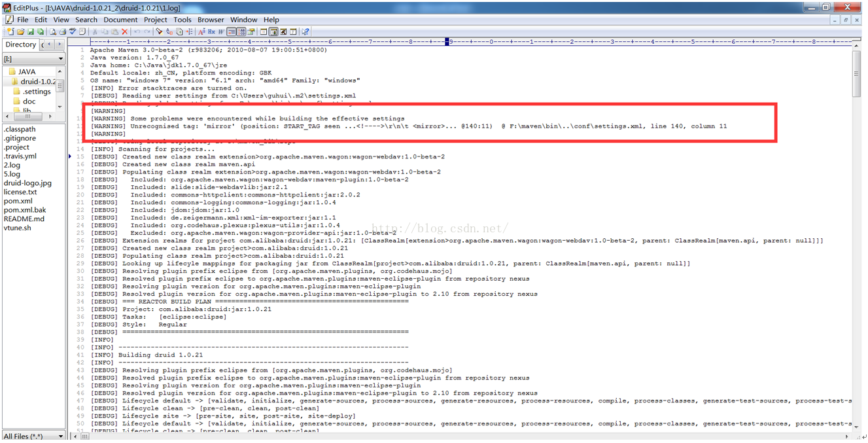Toggle the cliptext window toolbar button
The height and width of the screenshot is (443, 868).
pos(263,31)
